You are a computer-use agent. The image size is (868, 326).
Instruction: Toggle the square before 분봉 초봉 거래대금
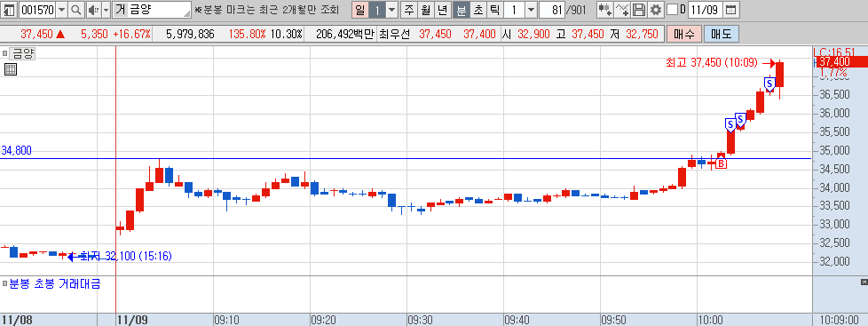pyautogui.click(x=5, y=284)
